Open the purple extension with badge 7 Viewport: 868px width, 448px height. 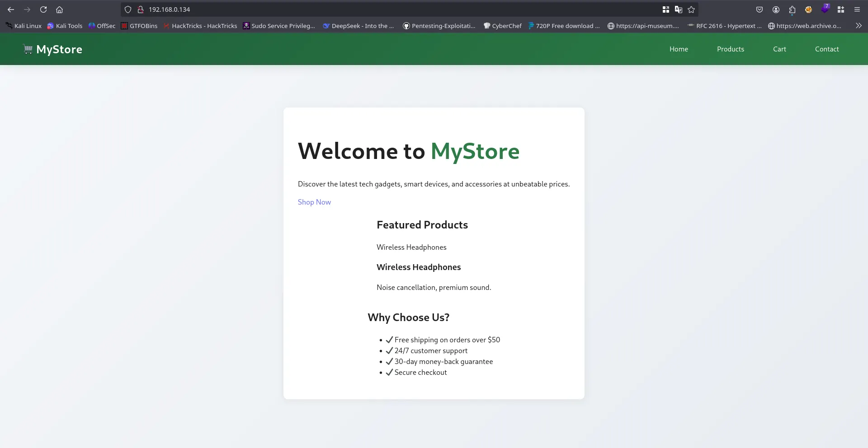click(x=825, y=9)
